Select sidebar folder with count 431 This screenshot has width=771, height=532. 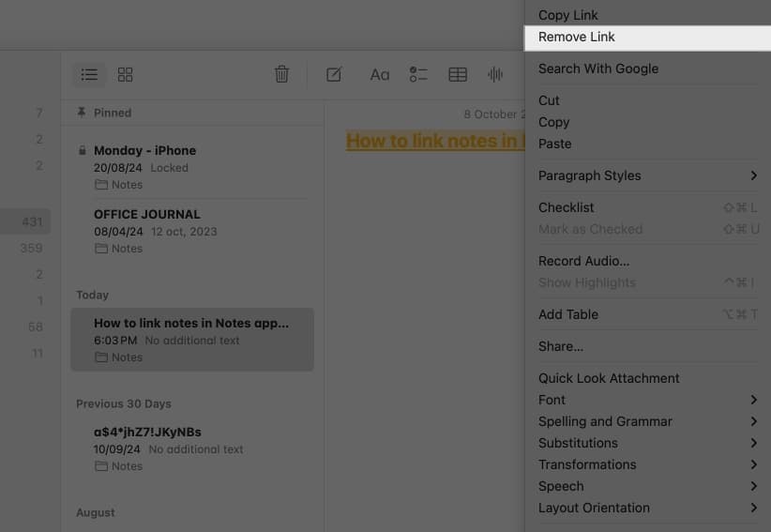pos(25,221)
